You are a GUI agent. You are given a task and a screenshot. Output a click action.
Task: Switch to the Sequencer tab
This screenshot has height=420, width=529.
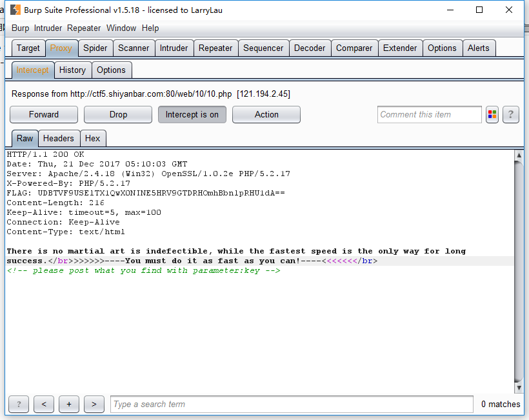pyautogui.click(x=263, y=48)
